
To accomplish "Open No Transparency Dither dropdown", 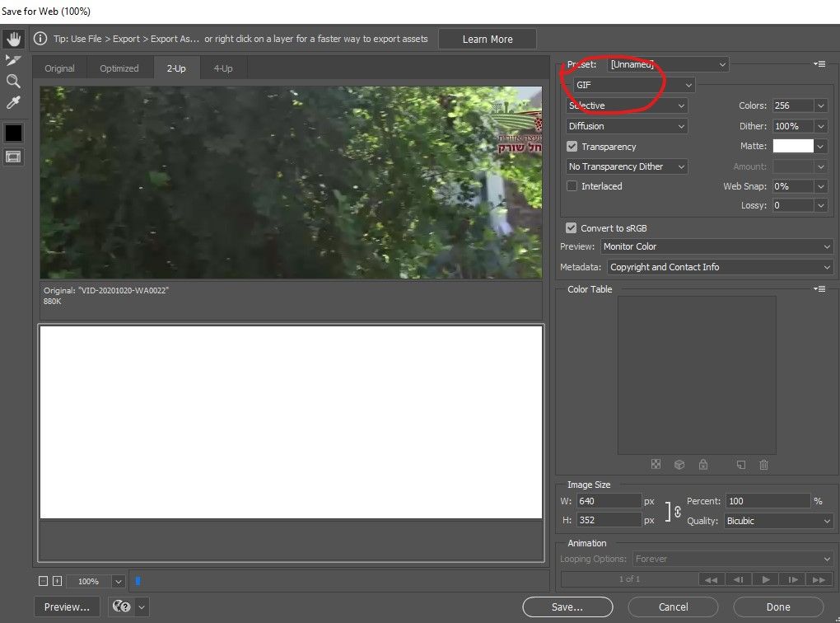I will [627, 166].
